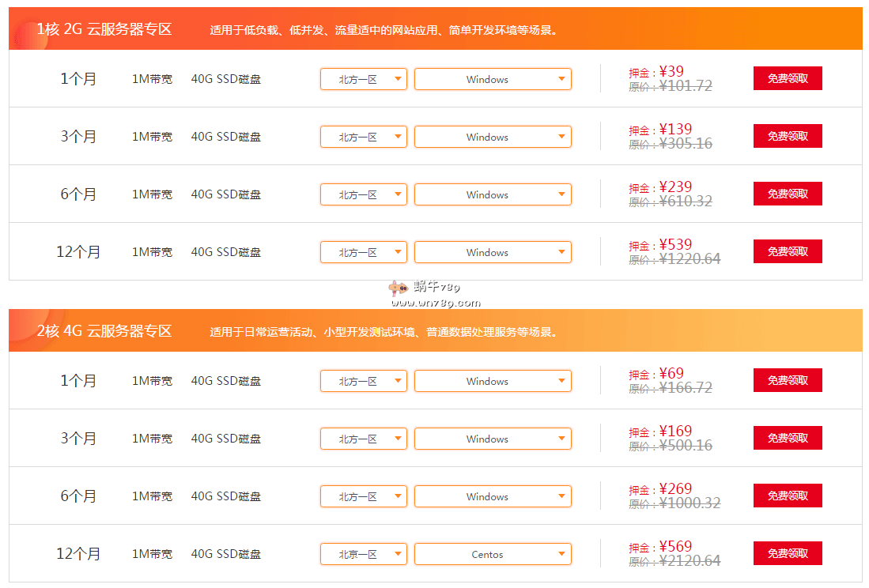The width and height of the screenshot is (869, 588).
Task: Click 免费领取 for the ¥39 deposit plan
Action: pyautogui.click(x=788, y=78)
